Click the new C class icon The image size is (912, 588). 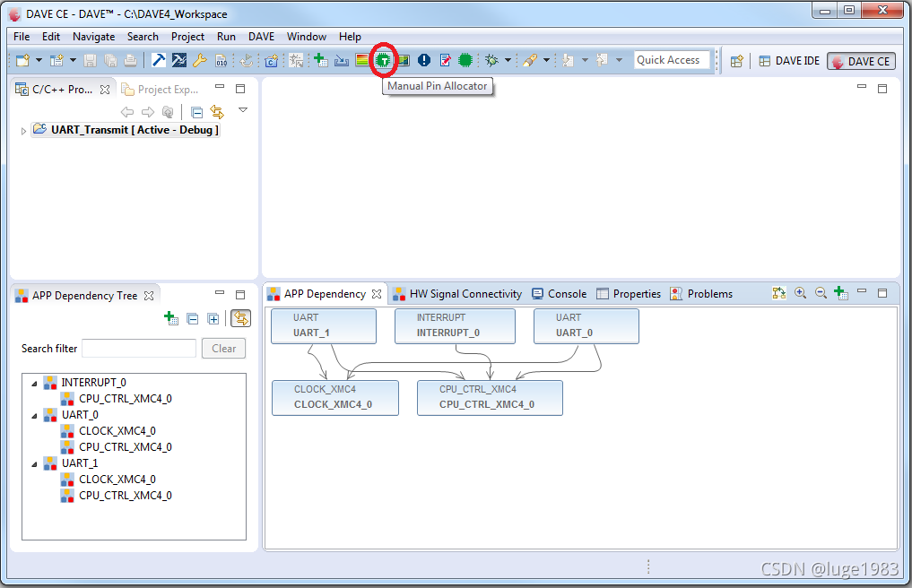click(x=271, y=60)
